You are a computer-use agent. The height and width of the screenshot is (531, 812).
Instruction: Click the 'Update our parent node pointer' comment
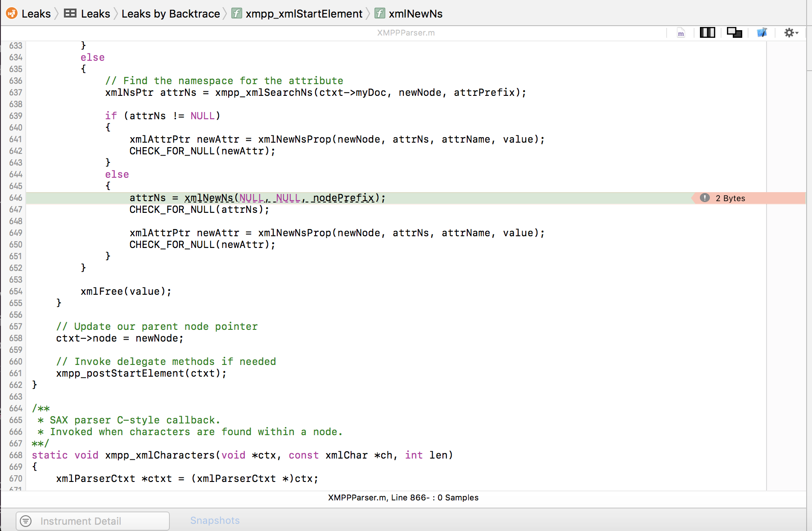(157, 327)
